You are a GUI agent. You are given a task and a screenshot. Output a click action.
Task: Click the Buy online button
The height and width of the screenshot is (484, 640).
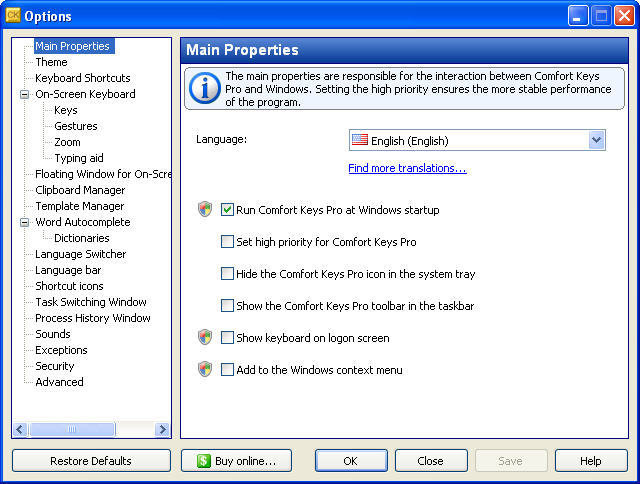pos(236,461)
